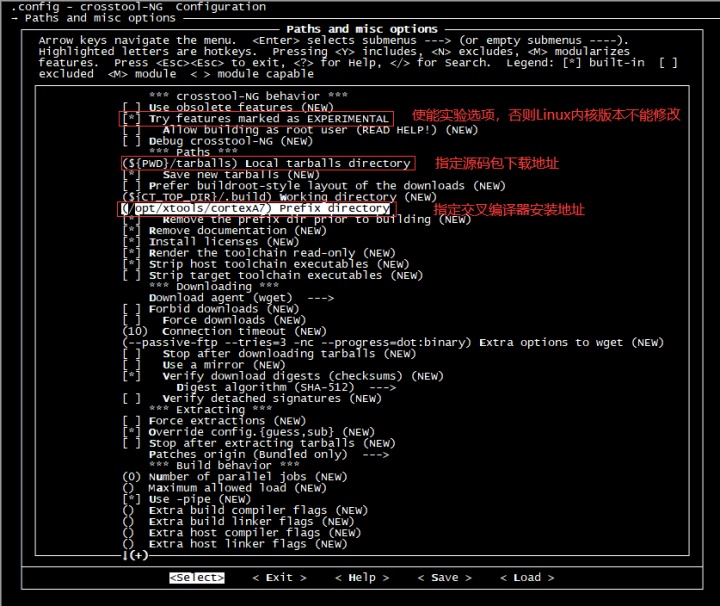Toggle Render the toolchain read-only
The height and width of the screenshot is (606, 720).
(259, 253)
